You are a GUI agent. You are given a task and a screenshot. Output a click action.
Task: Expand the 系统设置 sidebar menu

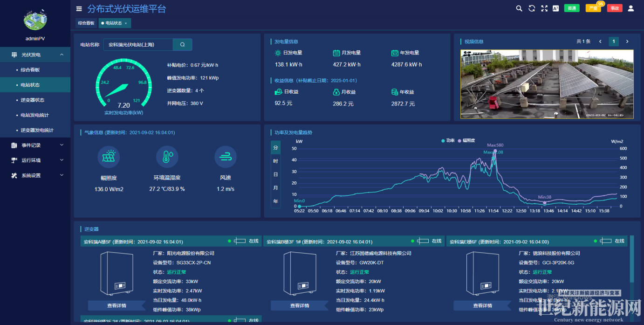click(x=62, y=175)
